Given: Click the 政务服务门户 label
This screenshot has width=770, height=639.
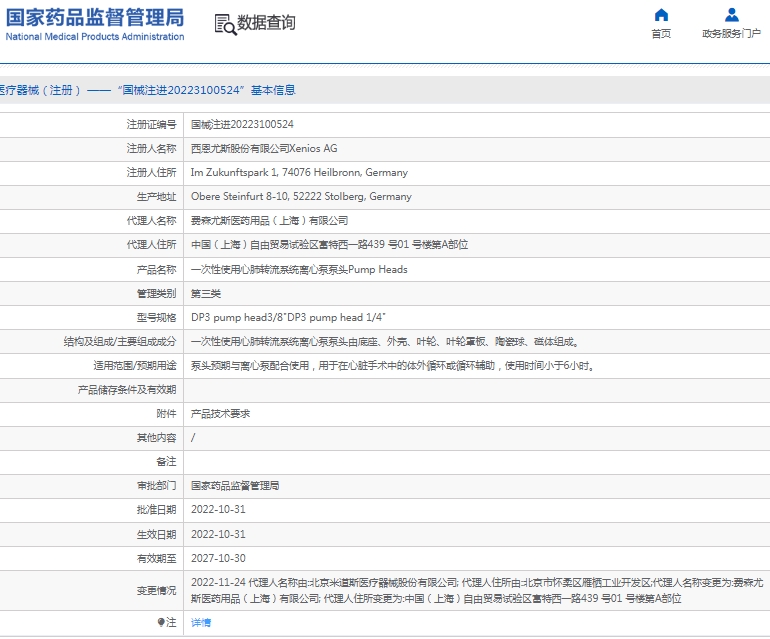Looking at the screenshot, I should pos(732,33).
